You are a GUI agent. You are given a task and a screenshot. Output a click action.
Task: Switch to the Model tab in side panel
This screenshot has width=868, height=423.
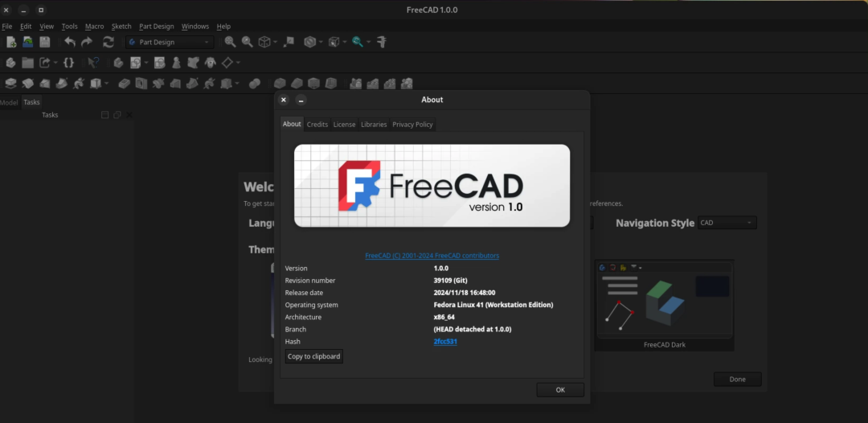coord(9,102)
